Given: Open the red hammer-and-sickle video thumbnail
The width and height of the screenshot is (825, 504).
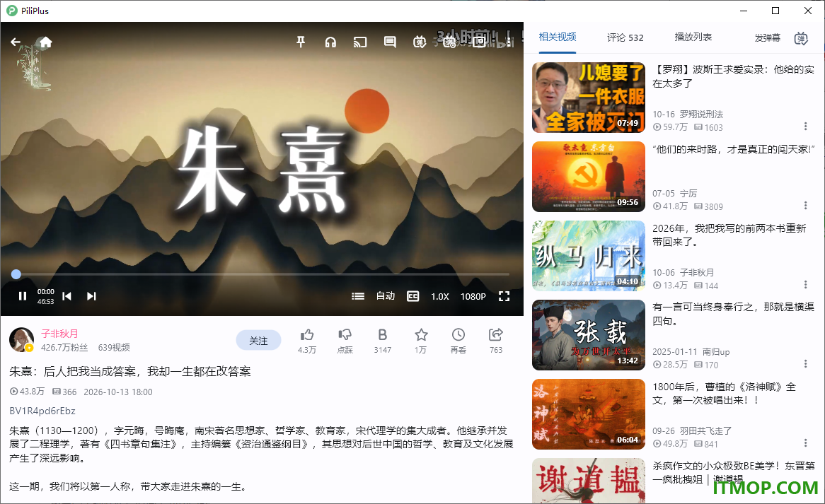Looking at the screenshot, I should pyautogui.click(x=588, y=177).
